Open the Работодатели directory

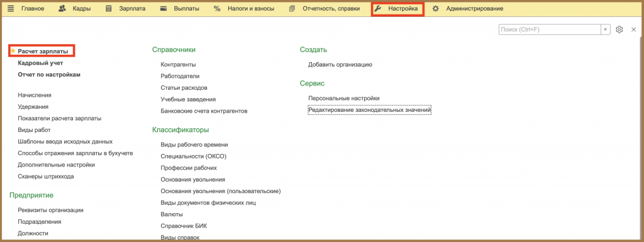point(180,76)
